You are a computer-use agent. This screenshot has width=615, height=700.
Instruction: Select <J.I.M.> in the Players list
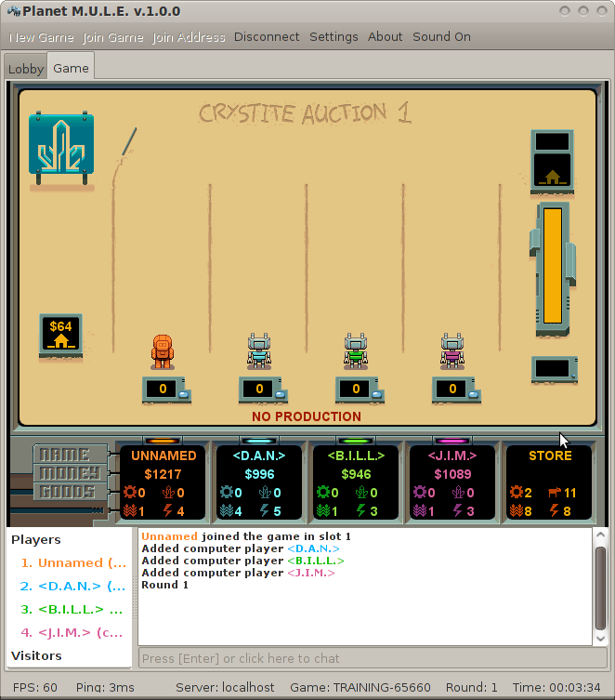pos(72,632)
